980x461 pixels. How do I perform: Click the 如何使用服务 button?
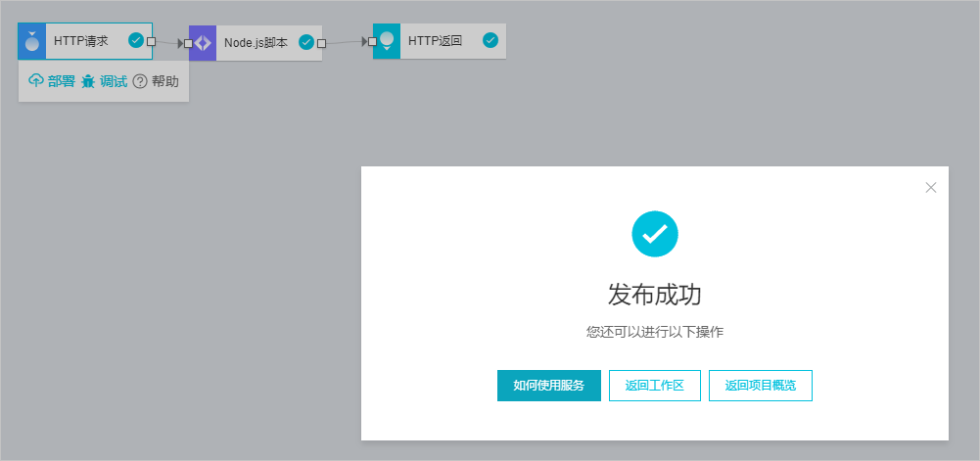point(549,386)
